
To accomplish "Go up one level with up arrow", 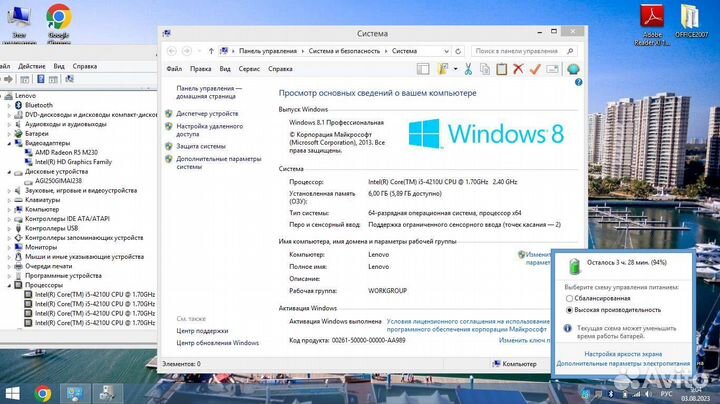I will (x=211, y=51).
